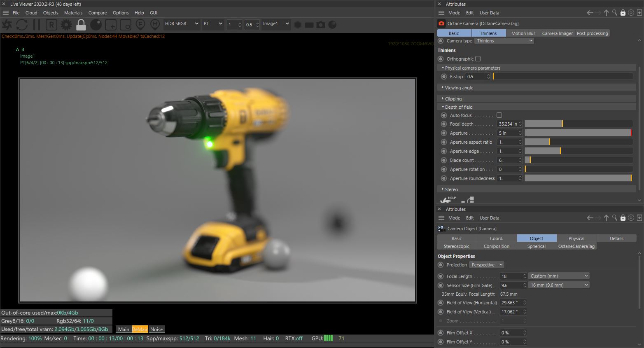Screen dimensions: 644x348
Task: Click the toolbar camera snapshot icon
Action: click(320, 25)
